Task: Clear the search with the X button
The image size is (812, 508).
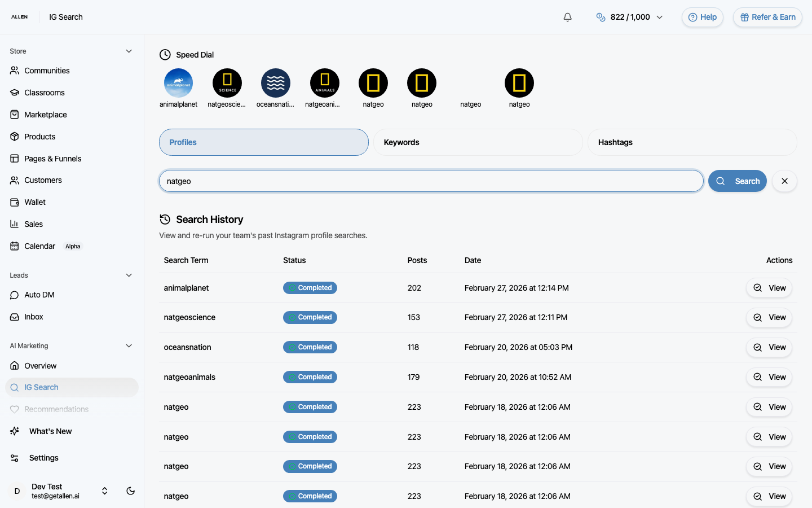Action: (x=784, y=181)
